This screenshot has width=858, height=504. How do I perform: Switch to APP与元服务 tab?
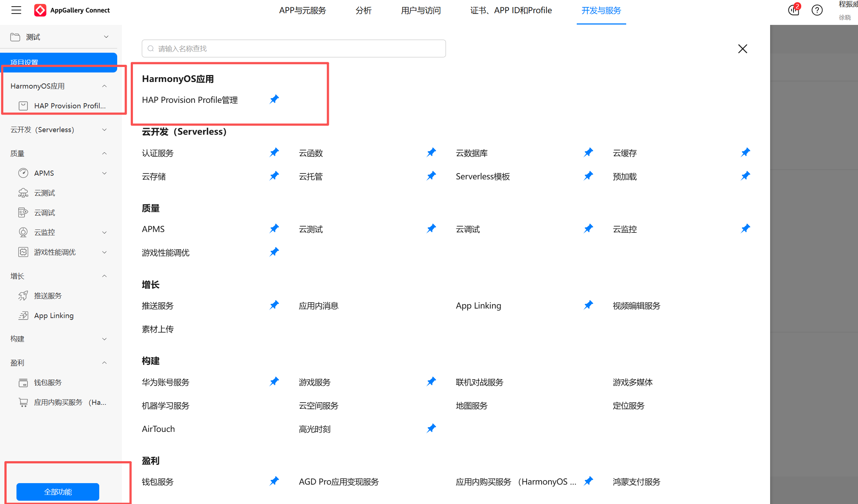click(302, 10)
